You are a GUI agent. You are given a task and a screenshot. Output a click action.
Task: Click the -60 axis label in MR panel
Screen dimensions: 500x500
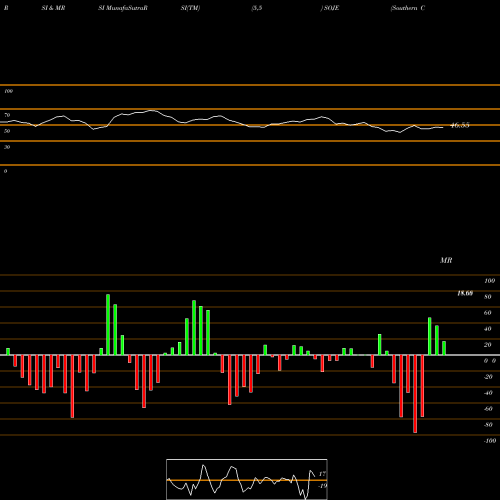(488, 409)
